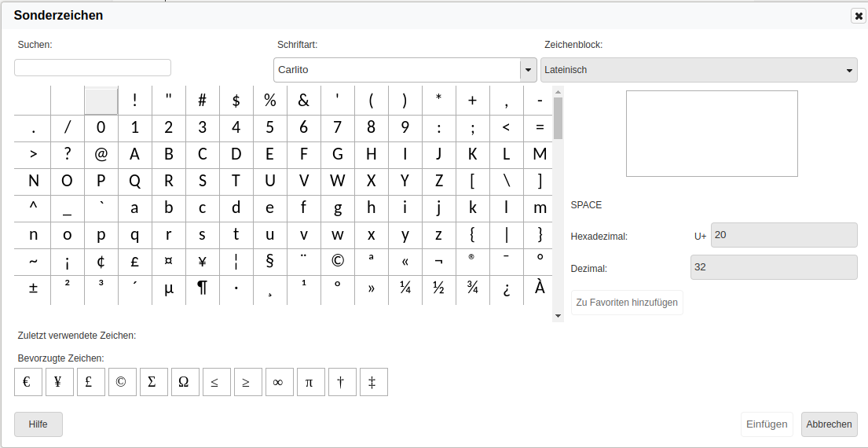Click the Carlito font name field

pyautogui.click(x=397, y=70)
